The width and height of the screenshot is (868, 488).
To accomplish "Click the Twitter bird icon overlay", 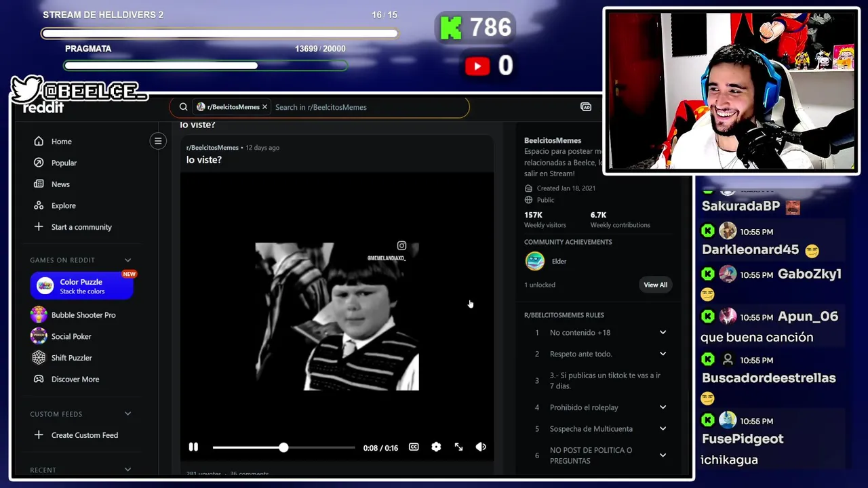I will [x=26, y=90].
